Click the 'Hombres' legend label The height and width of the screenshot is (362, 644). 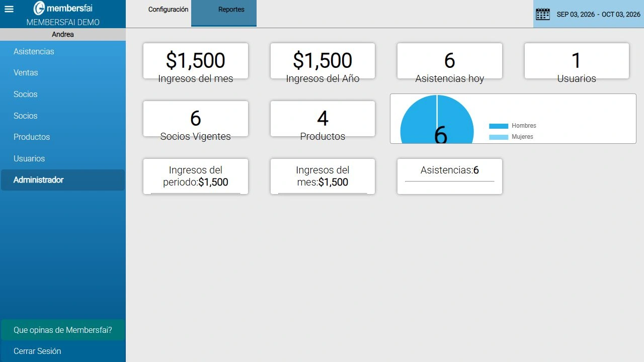point(524,126)
